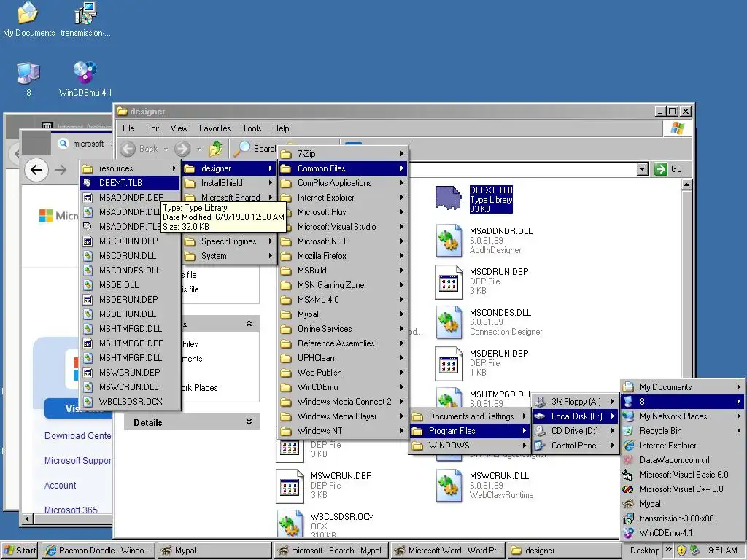Expand Microsoft Visual Studio folder submenu

coord(343,227)
